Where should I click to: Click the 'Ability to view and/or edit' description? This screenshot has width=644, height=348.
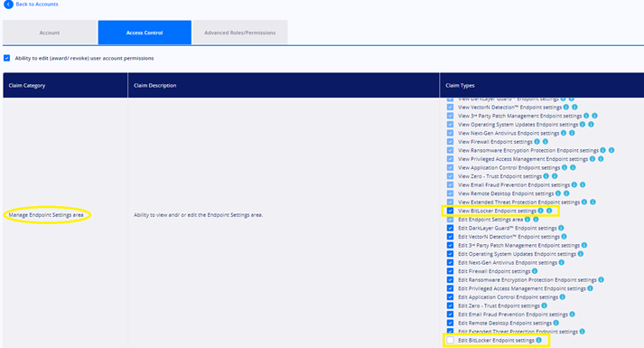click(199, 215)
